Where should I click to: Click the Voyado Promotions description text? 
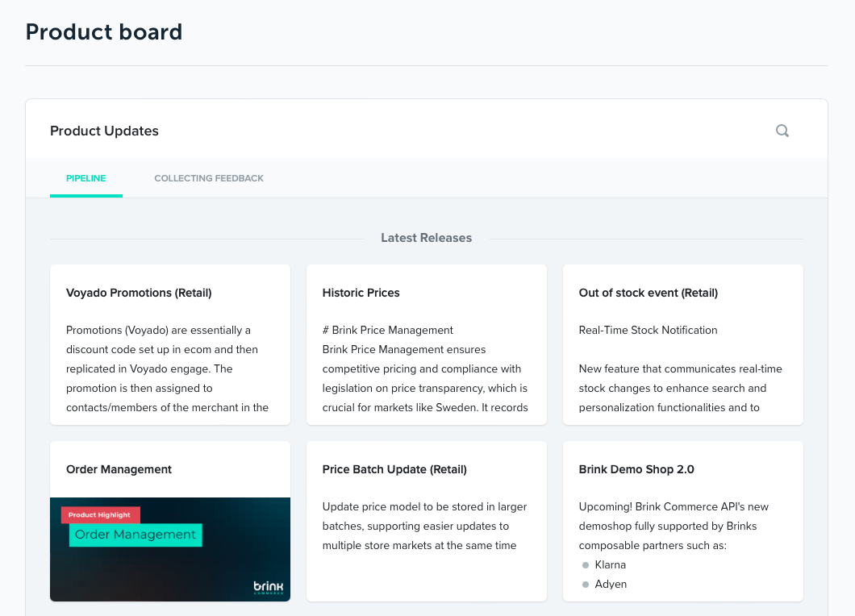pyautogui.click(x=168, y=368)
